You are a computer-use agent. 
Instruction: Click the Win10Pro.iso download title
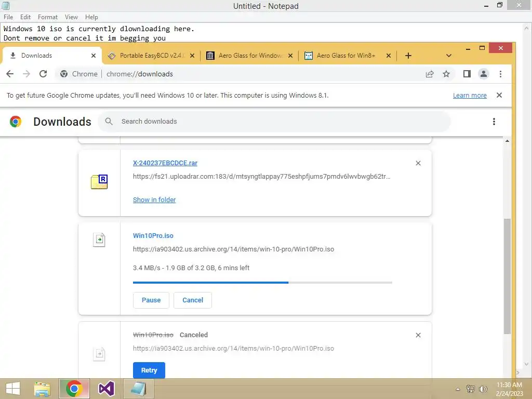(153, 235)
